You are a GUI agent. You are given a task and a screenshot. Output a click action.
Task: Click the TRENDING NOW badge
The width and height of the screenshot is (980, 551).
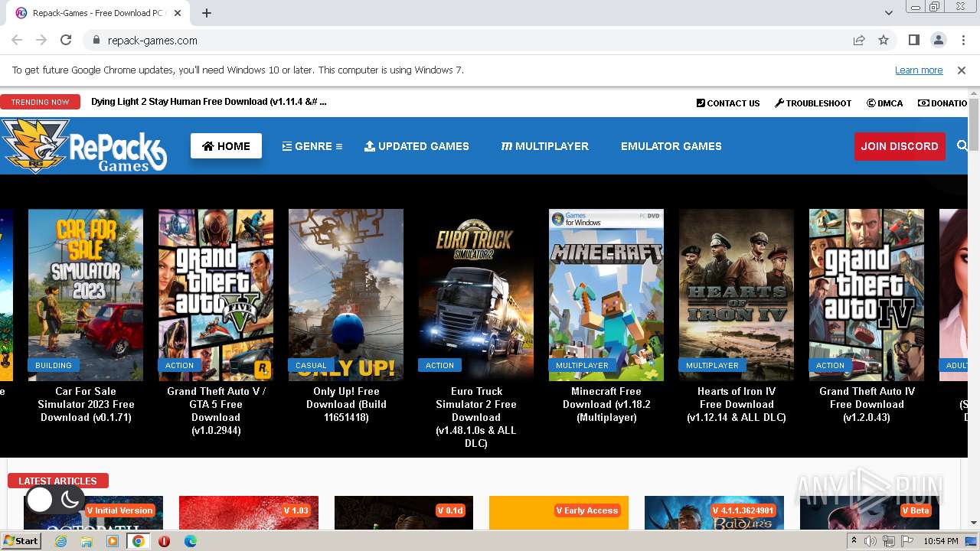tap(40, 102)
